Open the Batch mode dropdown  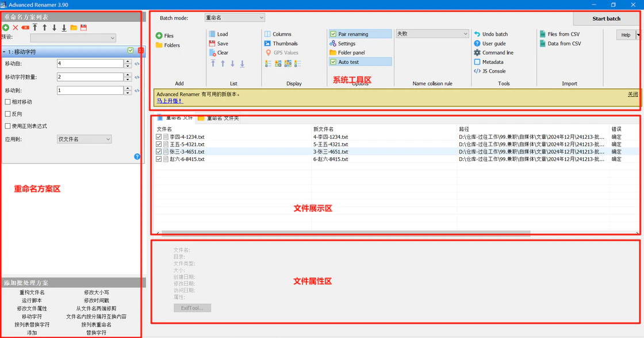[235, 17]
